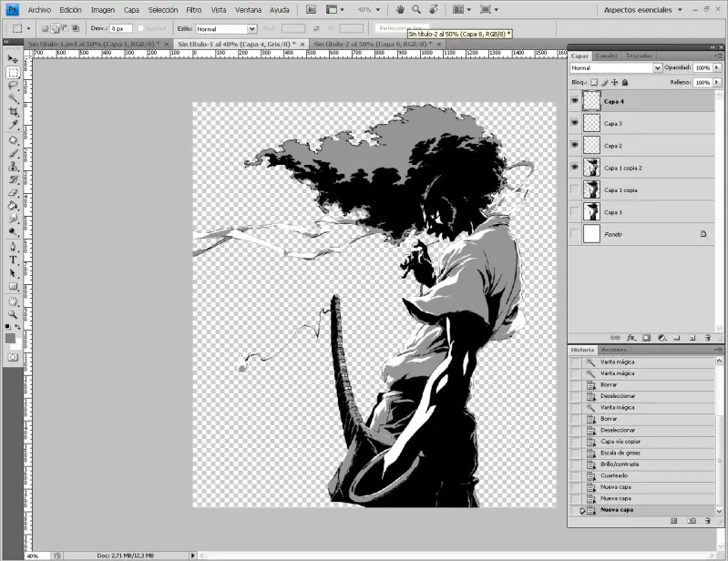
Task: Create new adjustment layer icon
Action: click(662, 338)
